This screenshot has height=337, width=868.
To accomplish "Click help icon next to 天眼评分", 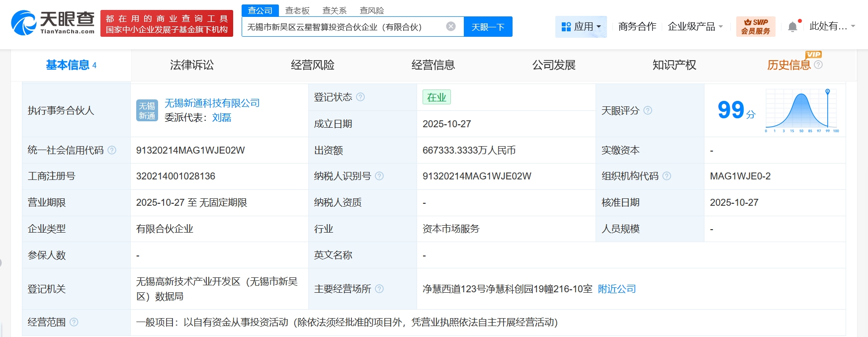I will click(648, 110).
